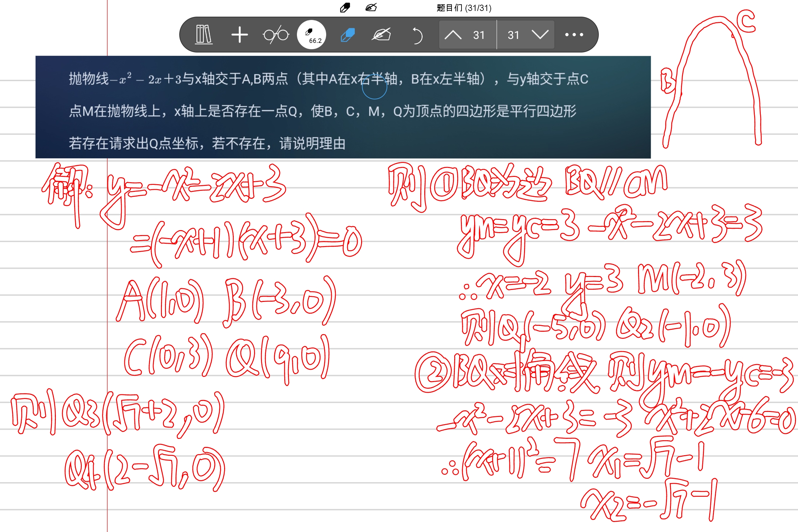The image size is (798, 532).
Task: Click the right page number 31 field
Action: tap(513, 35)
